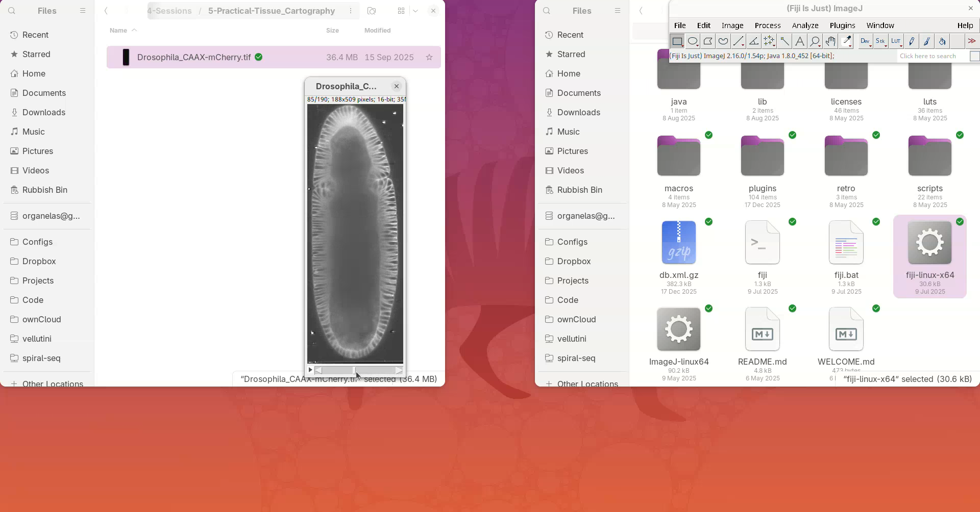Image resolution: width=980 pixels, height=512 pixels.
Task: Pick the Hand scrolling tool
Action: pyautogui.click(x=830, y=41)
